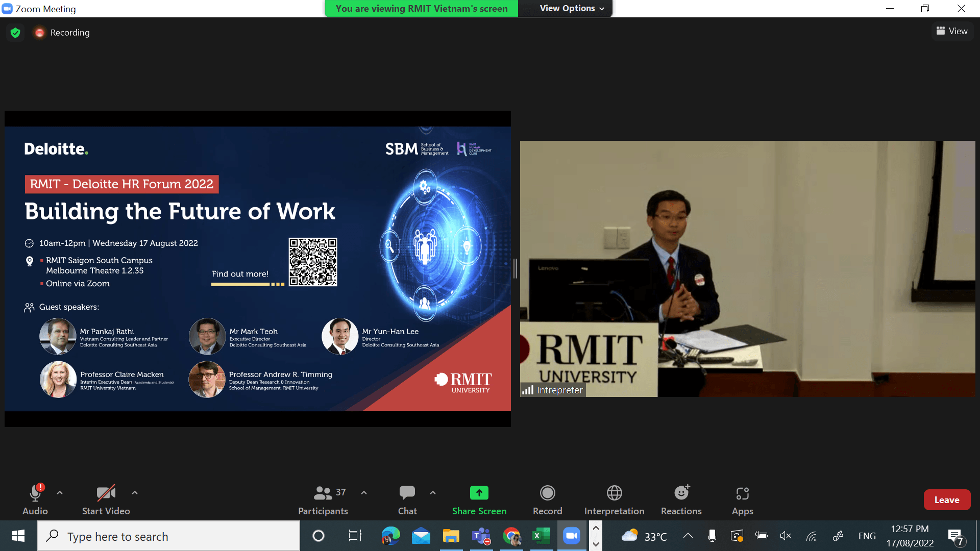The width and height of the screenshot is (980, 551).
Task: Click the divider handle between screen and video
Action: [x=516, y=268]
